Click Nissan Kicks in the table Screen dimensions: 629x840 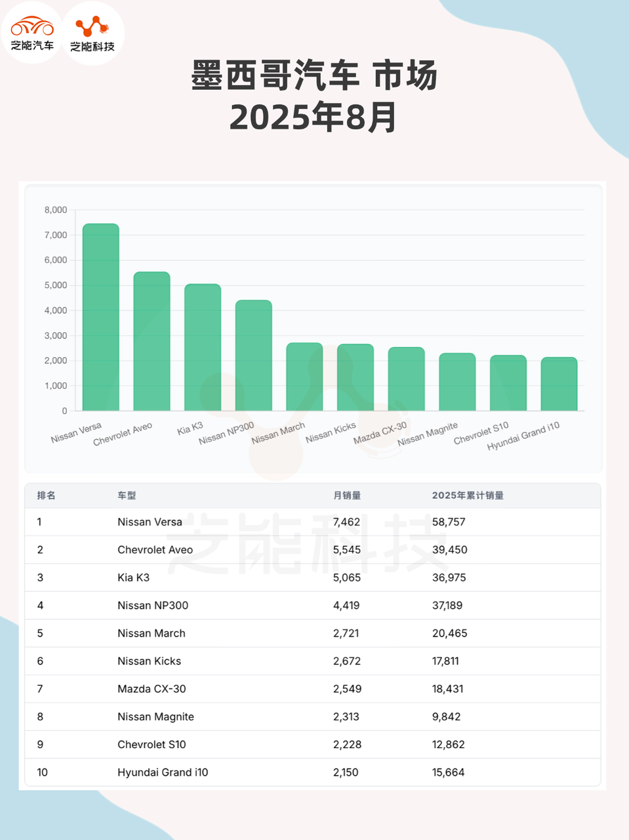(x=149, y=661)
